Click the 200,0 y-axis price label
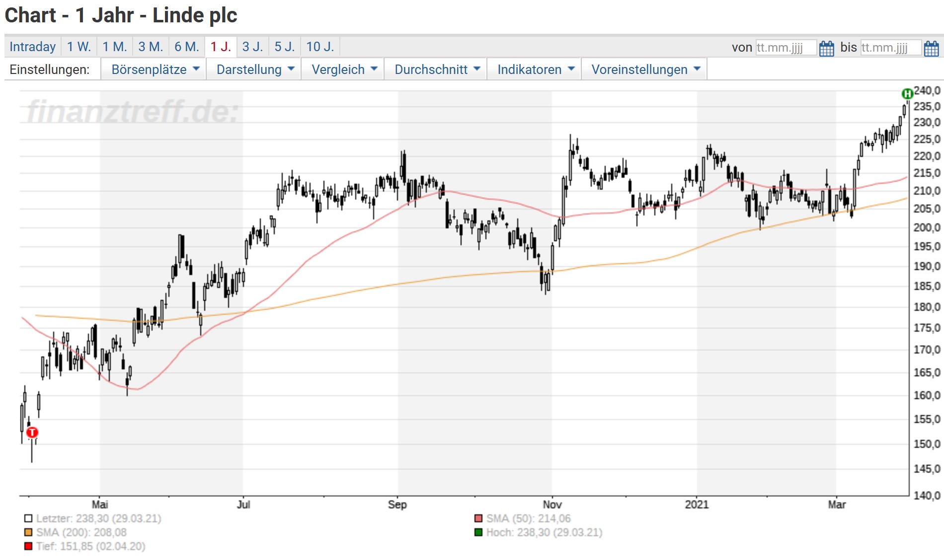 coord(927,227)
